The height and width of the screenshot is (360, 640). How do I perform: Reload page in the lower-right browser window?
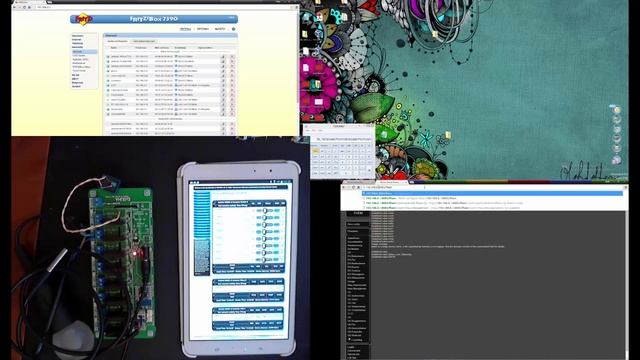coord(354,187)
